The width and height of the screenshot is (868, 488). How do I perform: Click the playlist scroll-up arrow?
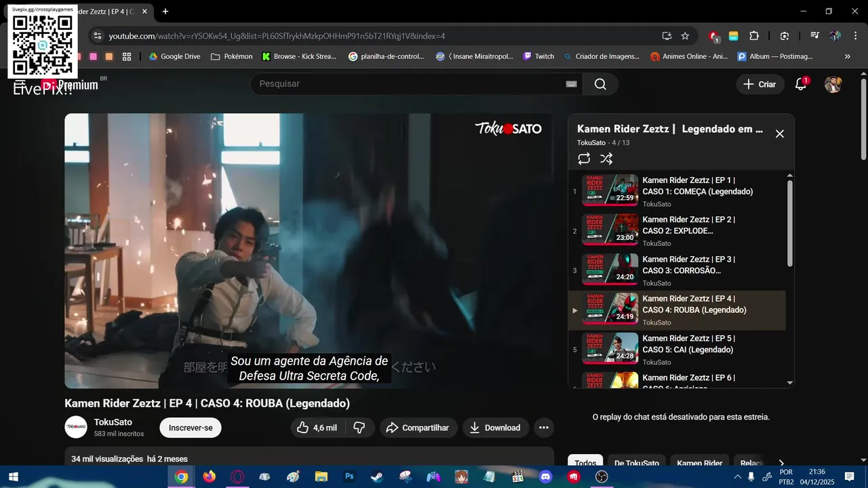790,176
